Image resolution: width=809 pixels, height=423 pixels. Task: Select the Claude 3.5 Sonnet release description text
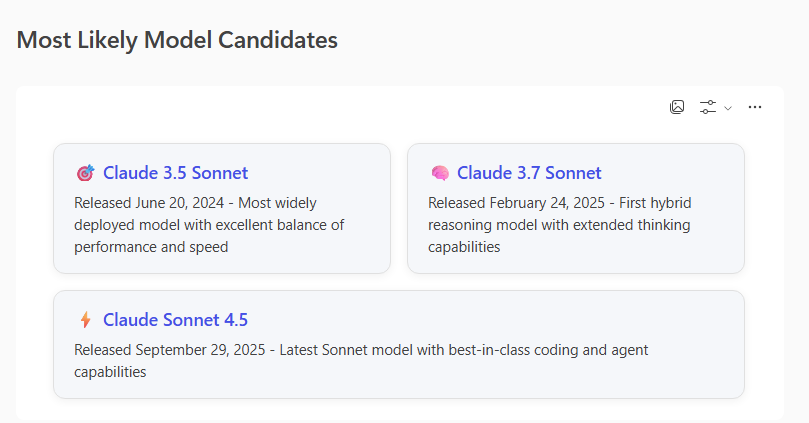coord(208,225)
